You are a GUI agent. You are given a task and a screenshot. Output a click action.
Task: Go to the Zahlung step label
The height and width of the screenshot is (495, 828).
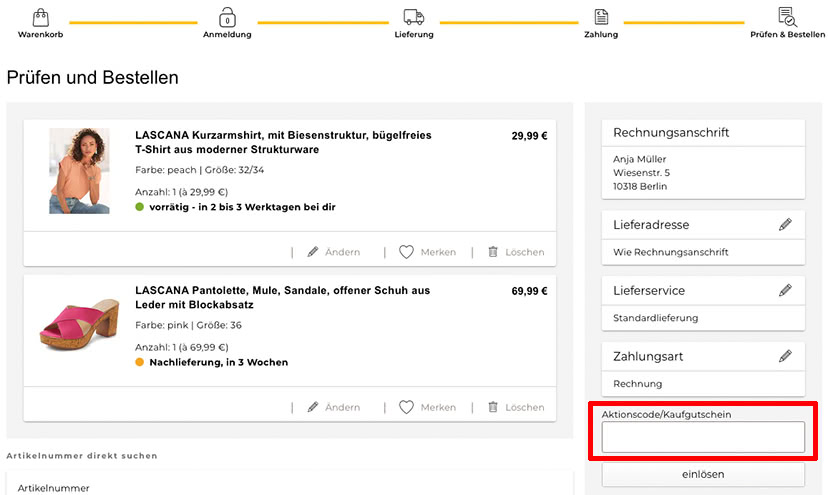click(601, 34)
